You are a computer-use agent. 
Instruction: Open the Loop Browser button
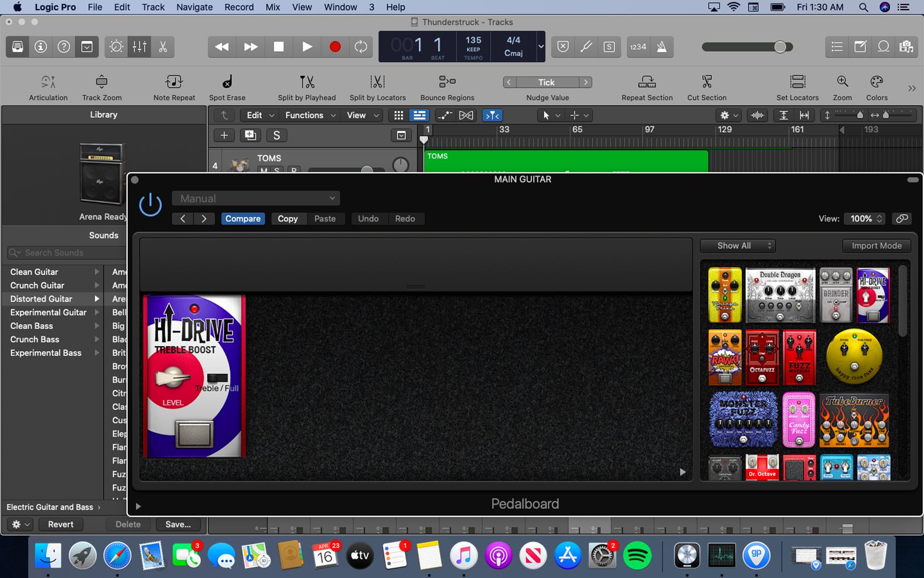(883, 47)
